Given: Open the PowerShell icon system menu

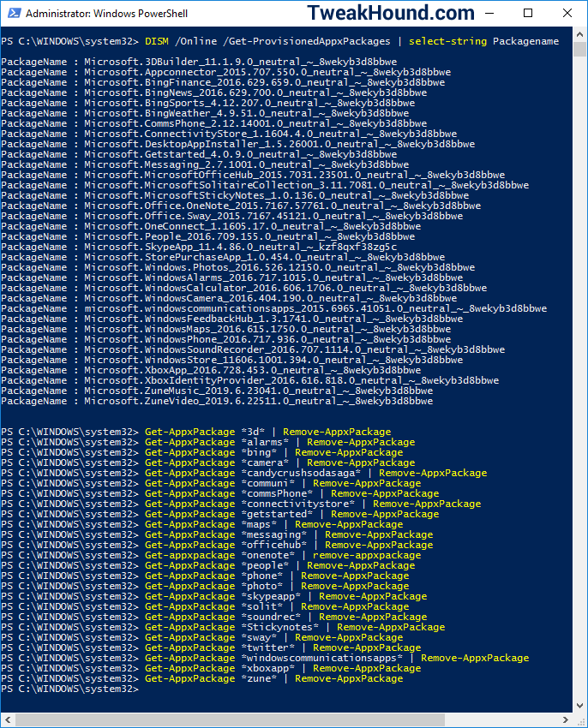Looking at the screenshot, I should [x=14, y=13].
